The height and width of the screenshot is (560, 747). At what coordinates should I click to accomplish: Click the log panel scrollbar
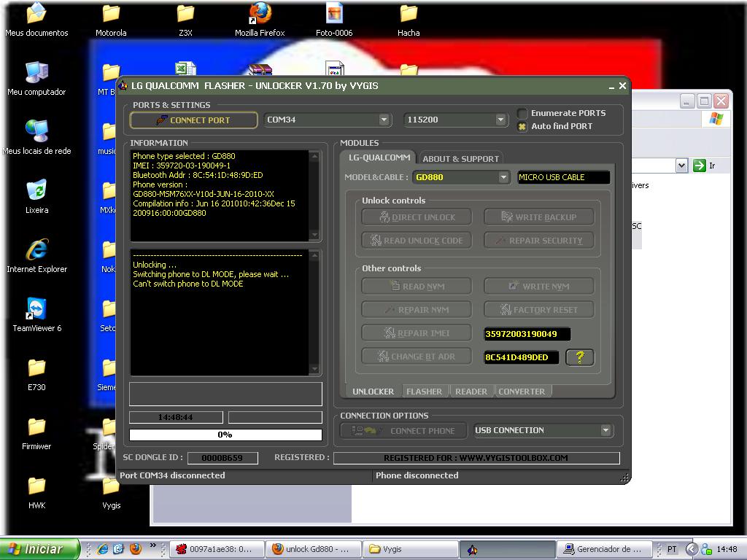(314, 312)
